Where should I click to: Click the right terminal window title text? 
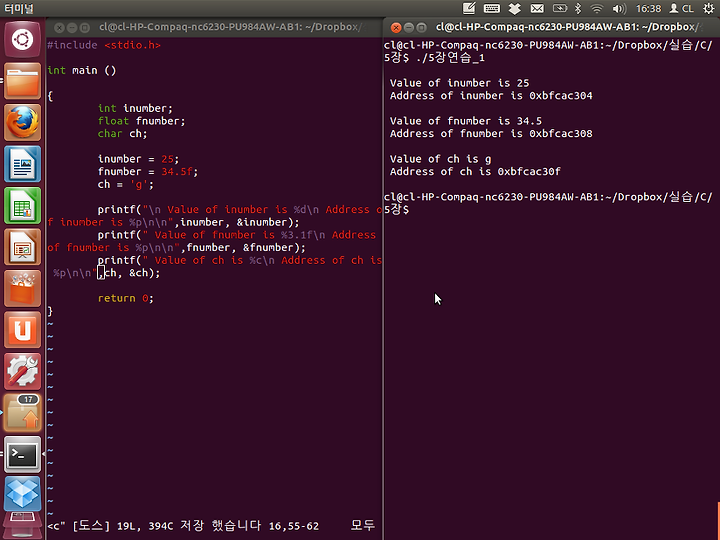569,27
